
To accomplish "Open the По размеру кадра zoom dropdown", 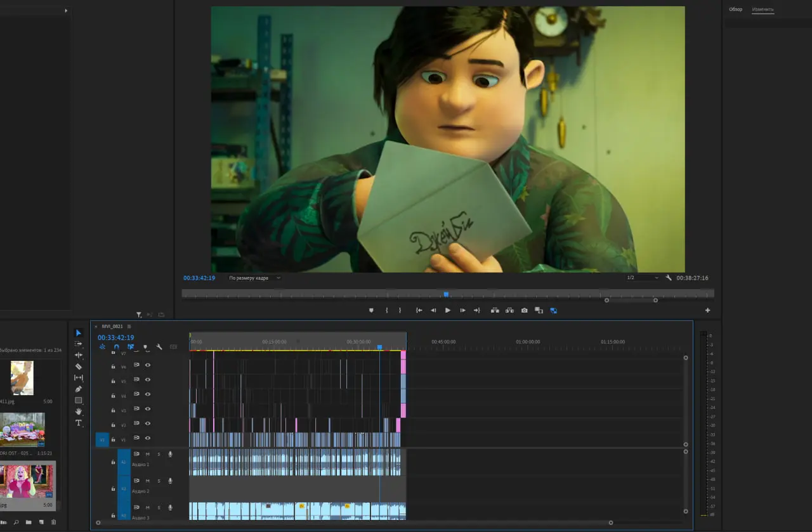I will 254,278.
